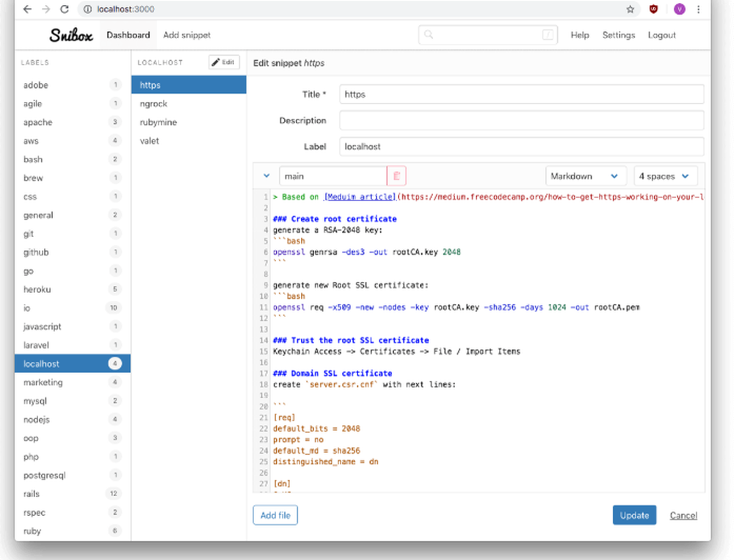Select the apache label
This screenshot has height=560, width=734.
[x=73, y=123]
